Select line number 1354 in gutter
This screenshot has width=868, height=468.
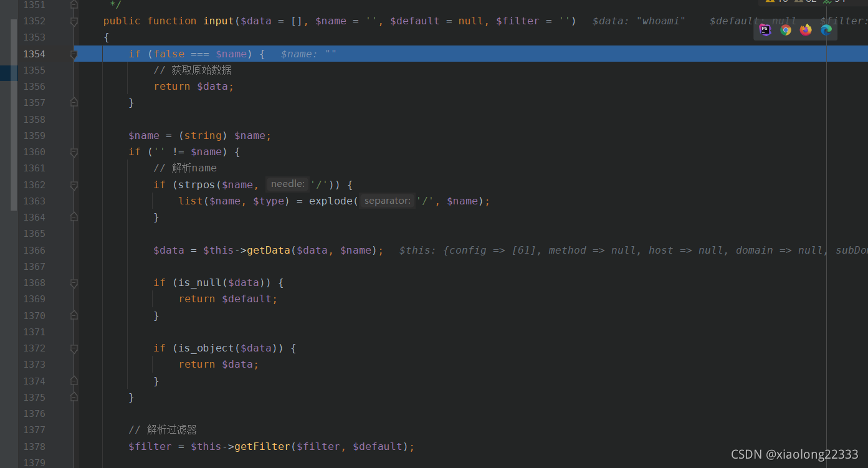pyautogui.click(x=34, y=54)
